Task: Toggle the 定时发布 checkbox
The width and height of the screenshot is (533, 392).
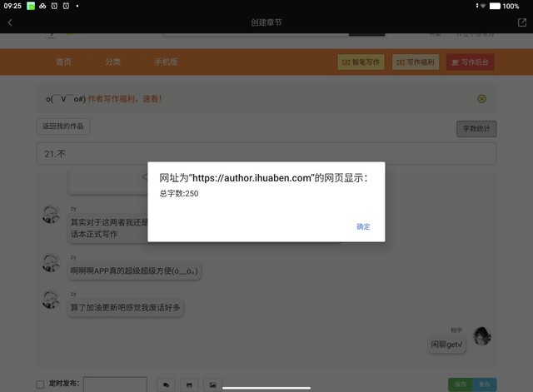Action: pyautogui.click(x=40, y=385)
